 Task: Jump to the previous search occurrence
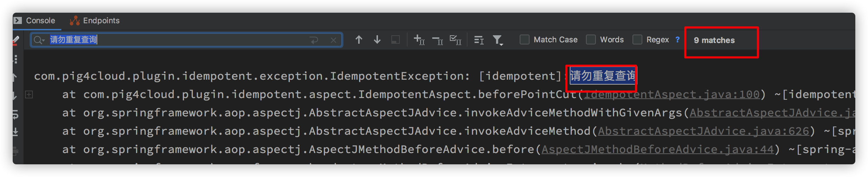[x=359, y=40]
